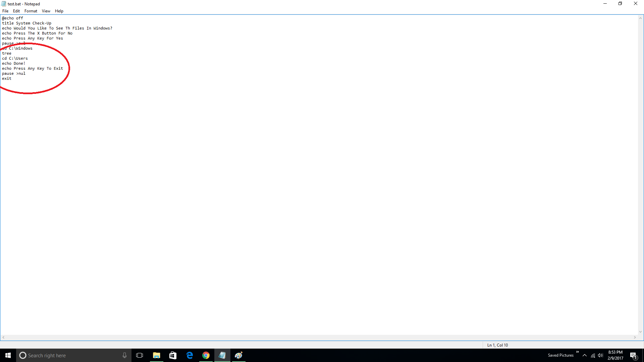Open the Help menu
Screen dimensions: 644x362
coord(59,11)
